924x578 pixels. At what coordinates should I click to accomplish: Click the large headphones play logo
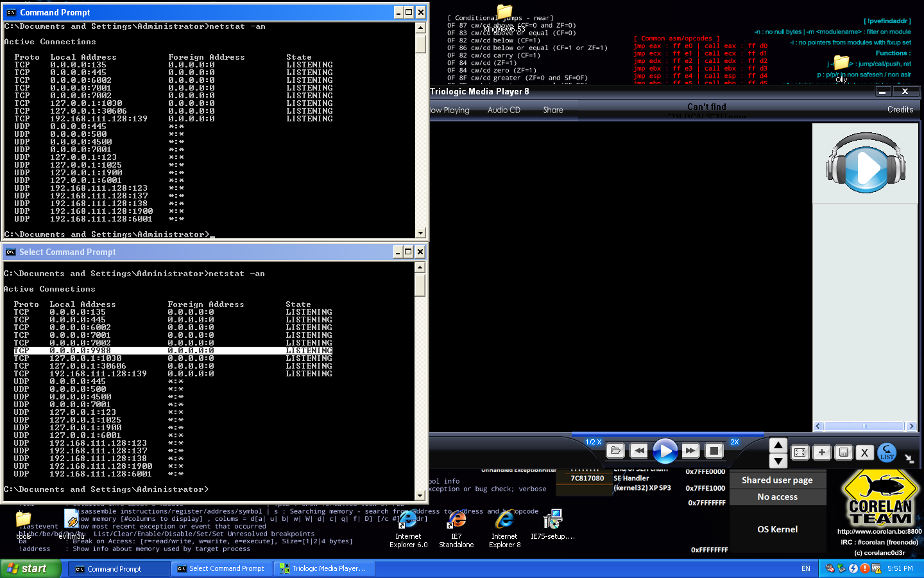coord(866,163)
